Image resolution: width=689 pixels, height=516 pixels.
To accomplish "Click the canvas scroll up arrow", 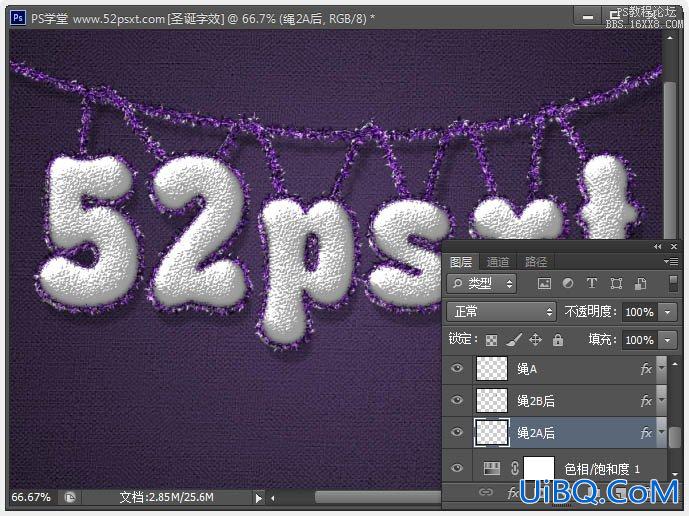I will pos(669,39).
